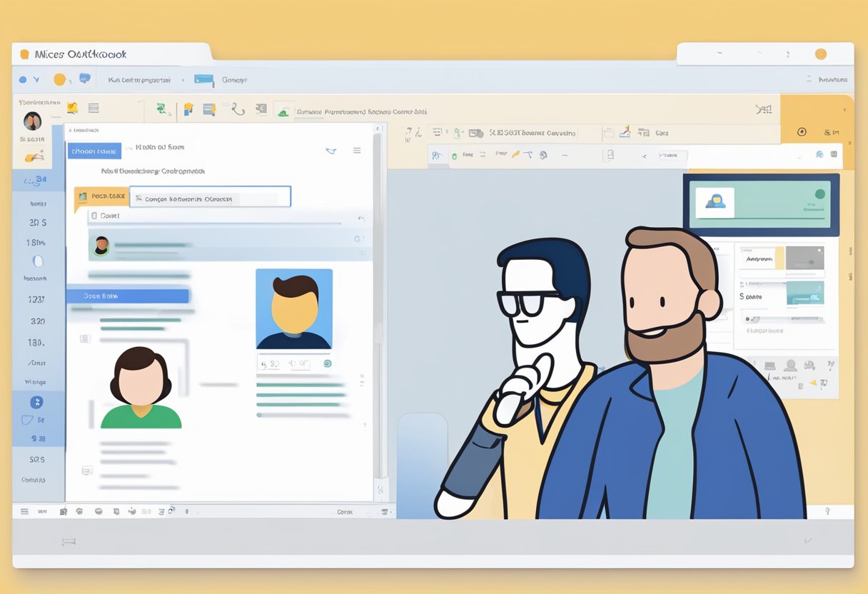Open hamburger menu in message pane header

pos(357,151)
